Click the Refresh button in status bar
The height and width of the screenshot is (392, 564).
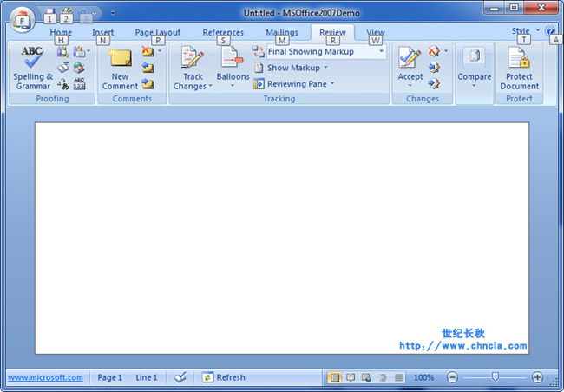coord(224,377)
